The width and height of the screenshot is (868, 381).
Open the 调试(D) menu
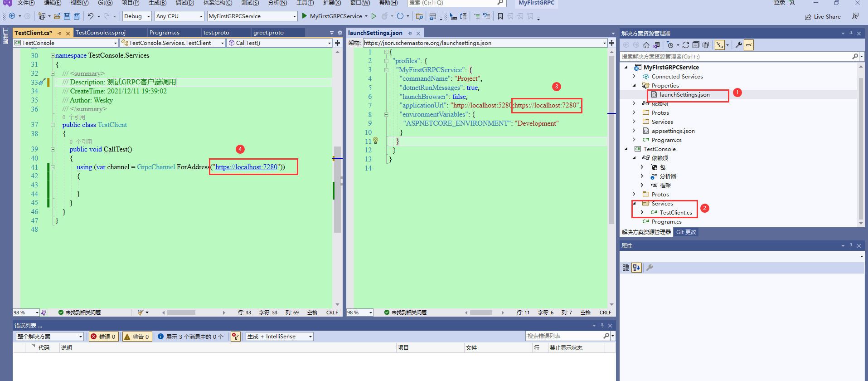tap(185, 3)
